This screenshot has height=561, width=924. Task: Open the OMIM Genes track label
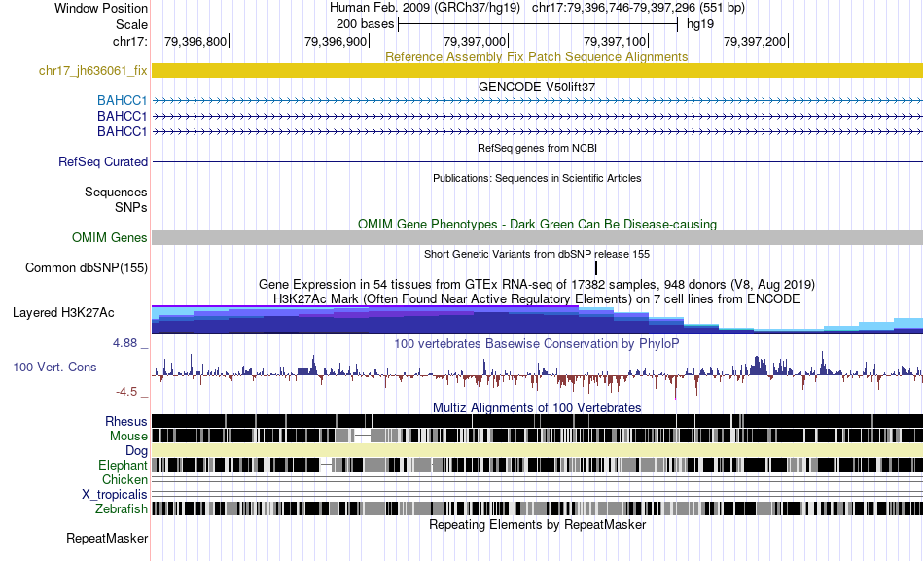[110, 237]
